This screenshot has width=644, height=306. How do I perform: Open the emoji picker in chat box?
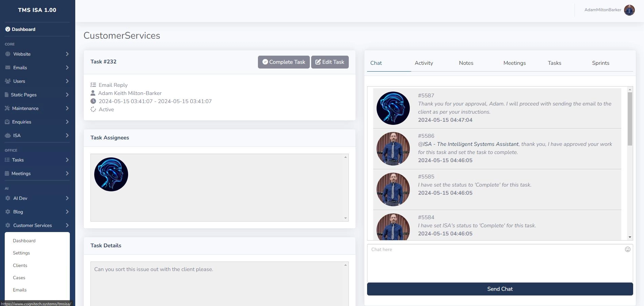[x=628, y=249]
